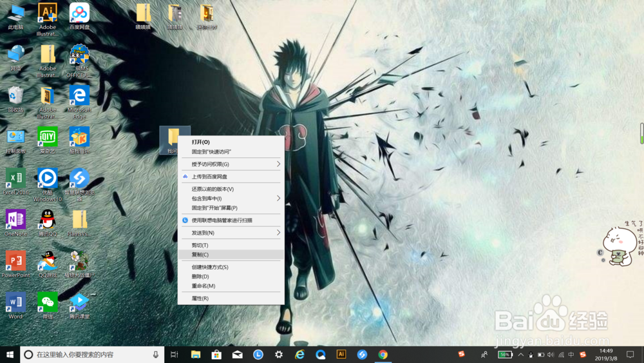The image size is (644, 363).
Task: Open the Mail app on the taskbar
Action: pos(238,355)
